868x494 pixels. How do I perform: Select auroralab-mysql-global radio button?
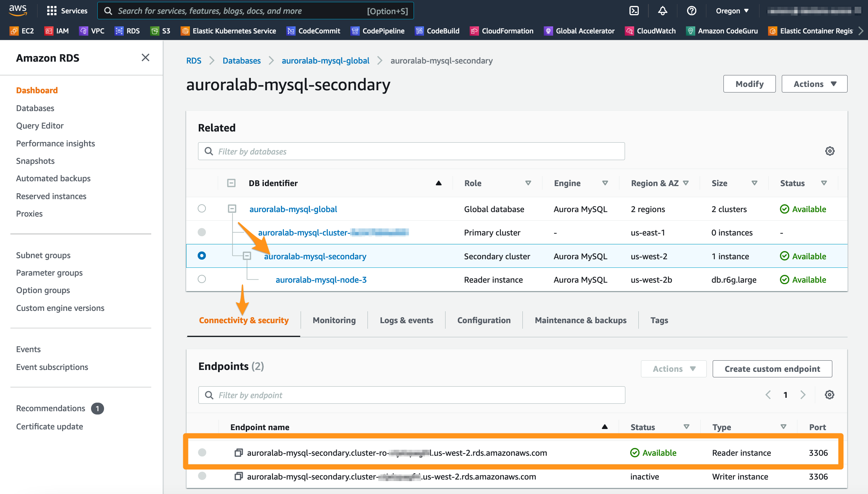click(202, 208)
